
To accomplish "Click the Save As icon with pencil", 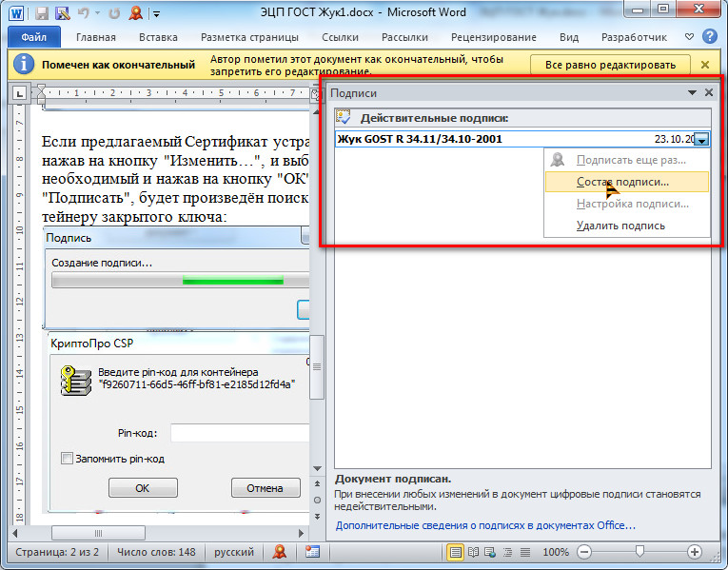I will [62, 13].
